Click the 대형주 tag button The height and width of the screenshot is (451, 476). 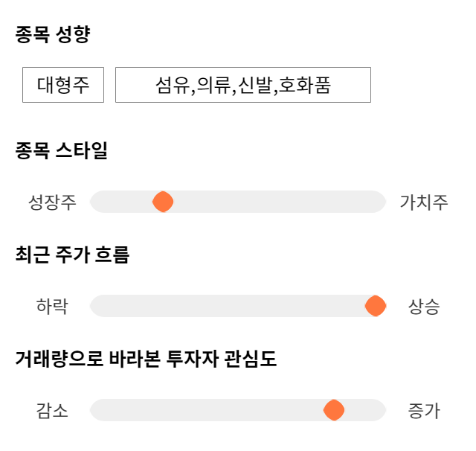[x=63, y=85]
